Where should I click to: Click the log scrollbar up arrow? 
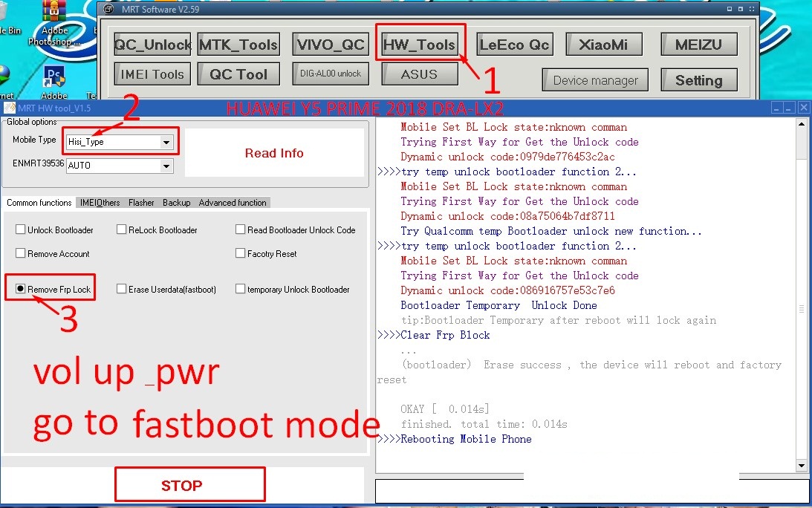coord(801,124)
